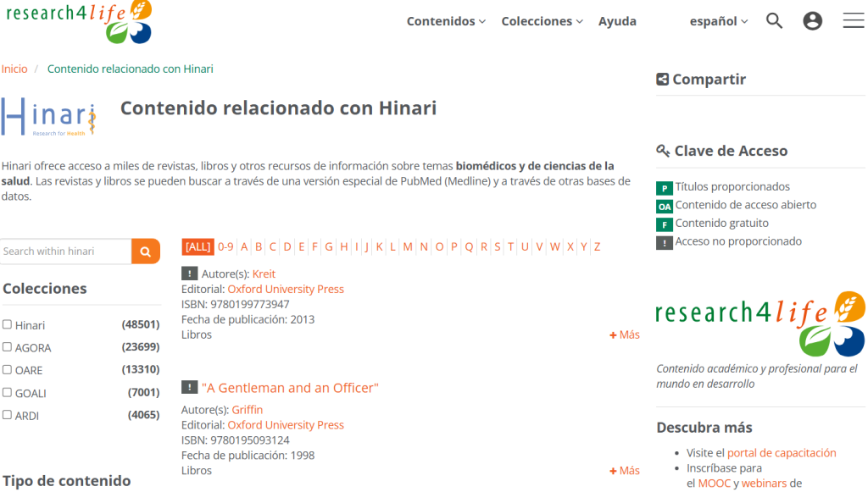Image resolution: width=868 pixels, height=492 pixels.
Task: Expand Más for the Griffin book entry
Action: [x=625, y=471]
